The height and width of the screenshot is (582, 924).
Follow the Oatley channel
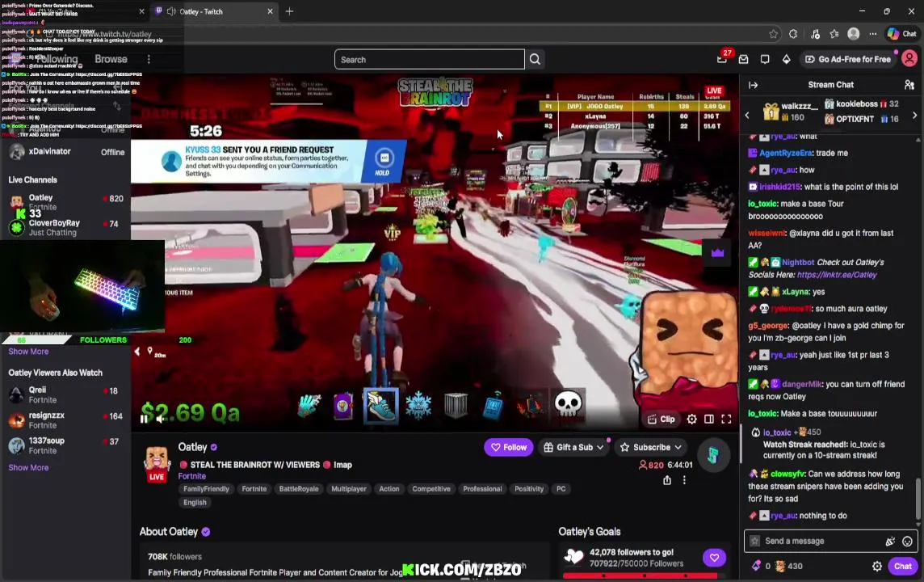(x=509, y=448)
